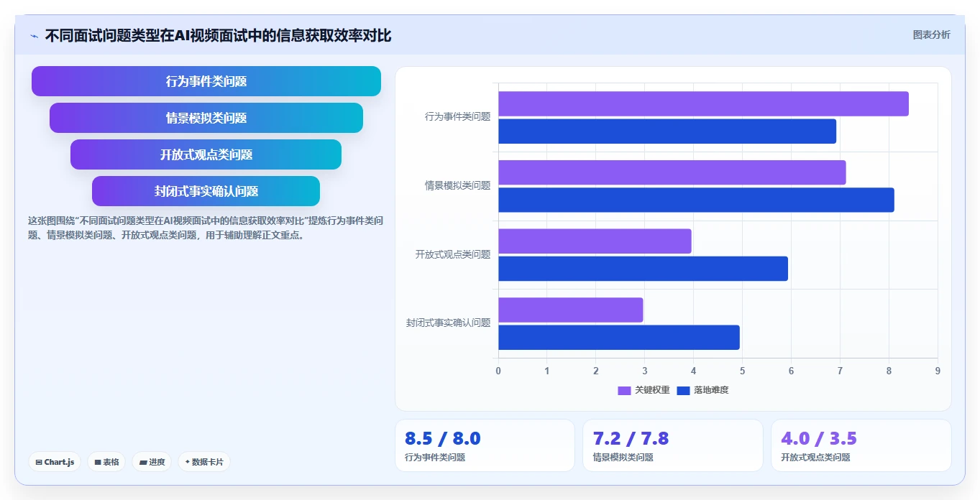The width and height of the screenshot is (980, 500).
Task: Click the description paragraph under the funnel
Action: [205, 228]
